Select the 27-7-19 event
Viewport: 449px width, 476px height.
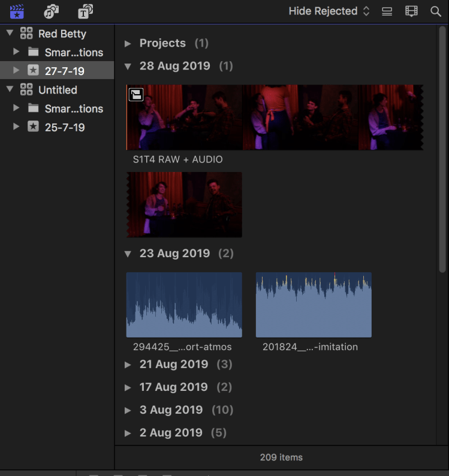(64, 71)
